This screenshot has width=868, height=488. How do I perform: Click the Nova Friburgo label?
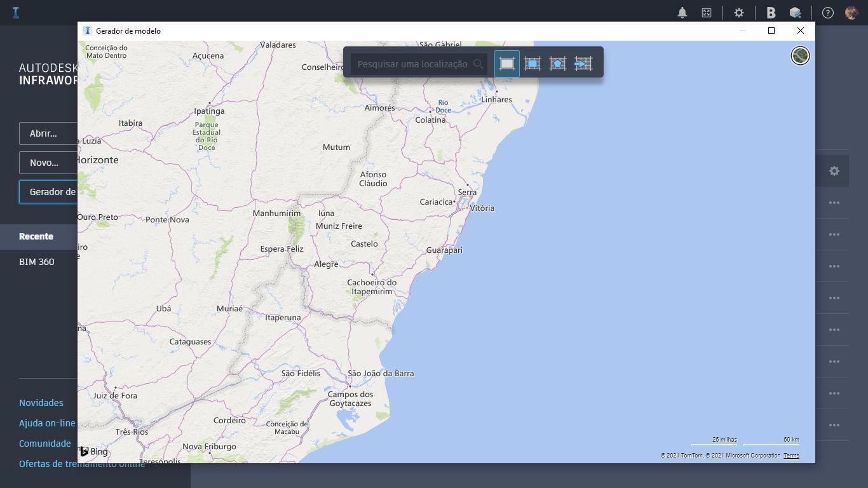[209, 447]
